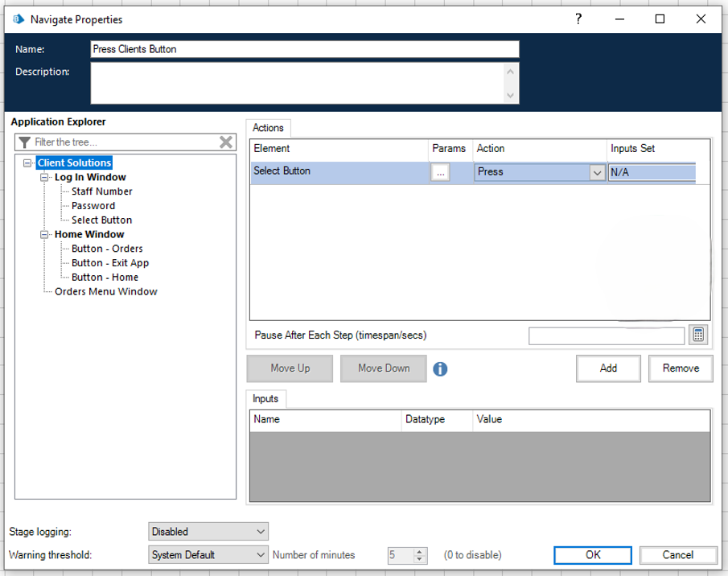
Task: Collapse the Client Solutions tree node
Action: 29,163
